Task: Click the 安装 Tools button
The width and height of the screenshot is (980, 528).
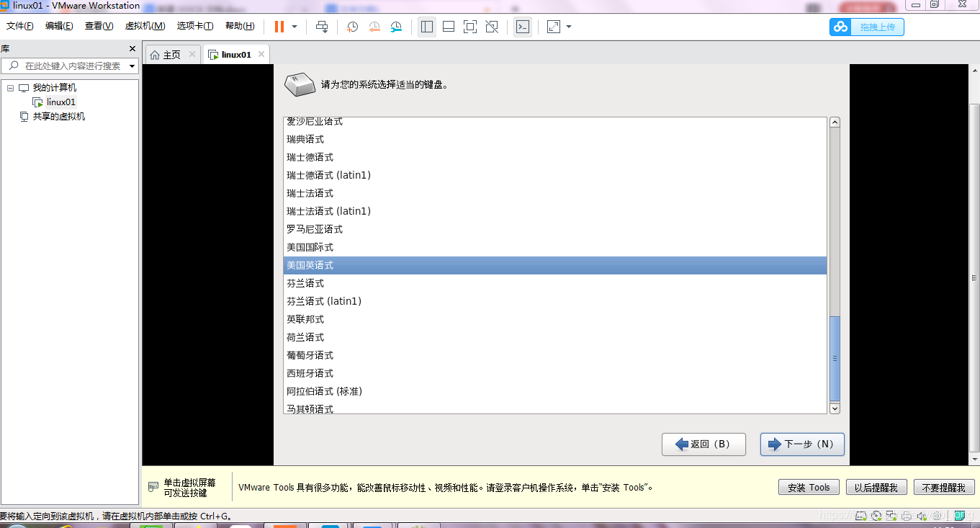Action: coord(809,488)
